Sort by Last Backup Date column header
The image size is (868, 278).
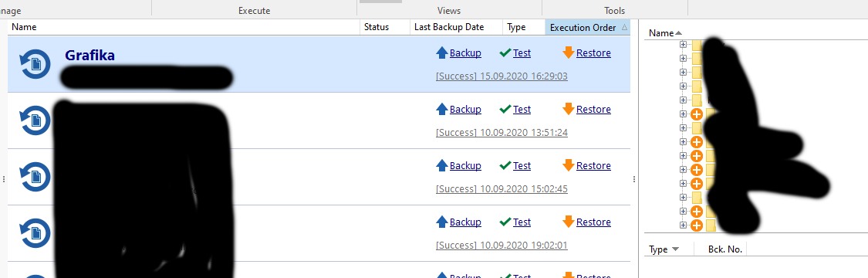[x=455, y=27]
